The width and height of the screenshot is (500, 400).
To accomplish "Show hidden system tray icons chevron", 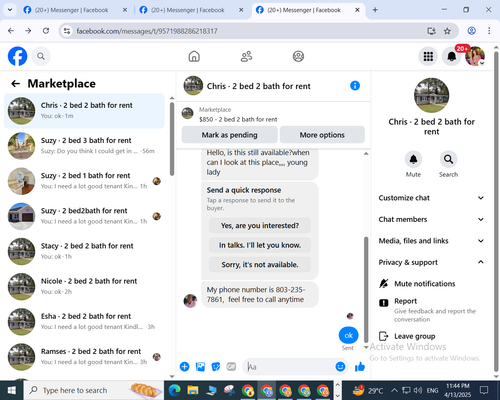I will [x=394, y=390].
